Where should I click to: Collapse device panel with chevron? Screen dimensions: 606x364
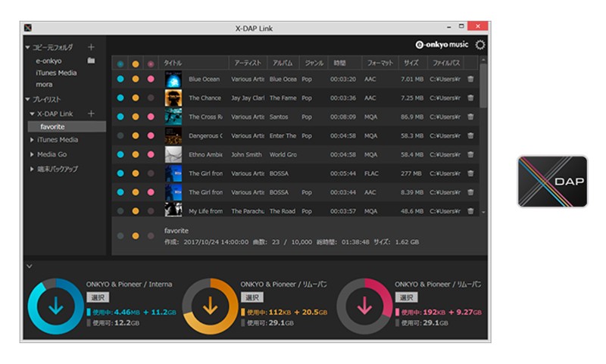point(30,266)
